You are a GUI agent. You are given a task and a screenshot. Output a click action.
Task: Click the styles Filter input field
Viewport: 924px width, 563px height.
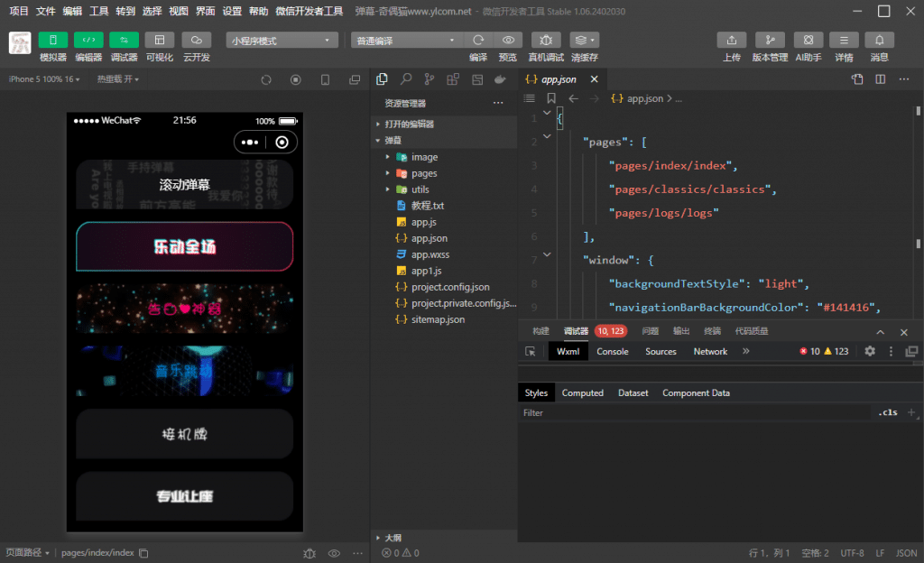click(696, 413)
